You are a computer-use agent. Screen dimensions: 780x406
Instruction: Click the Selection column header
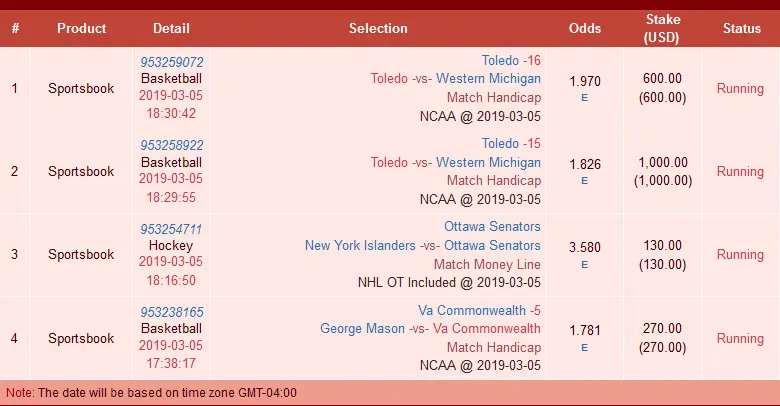tap(378, 28)
